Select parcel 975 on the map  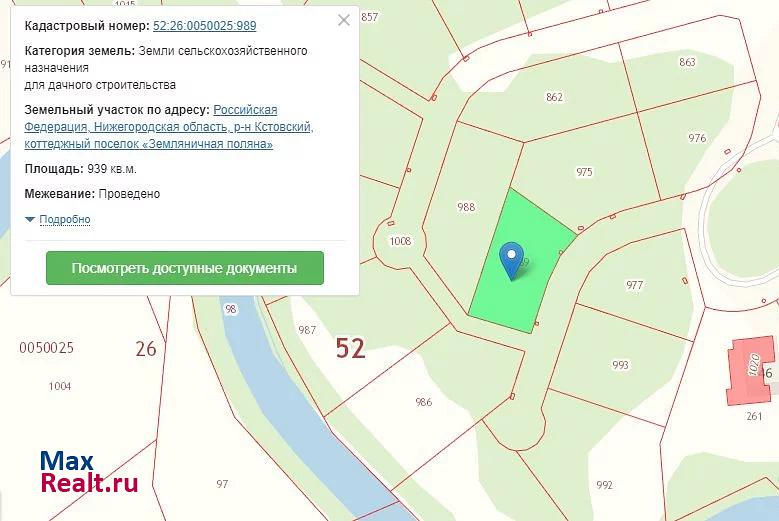584,172
